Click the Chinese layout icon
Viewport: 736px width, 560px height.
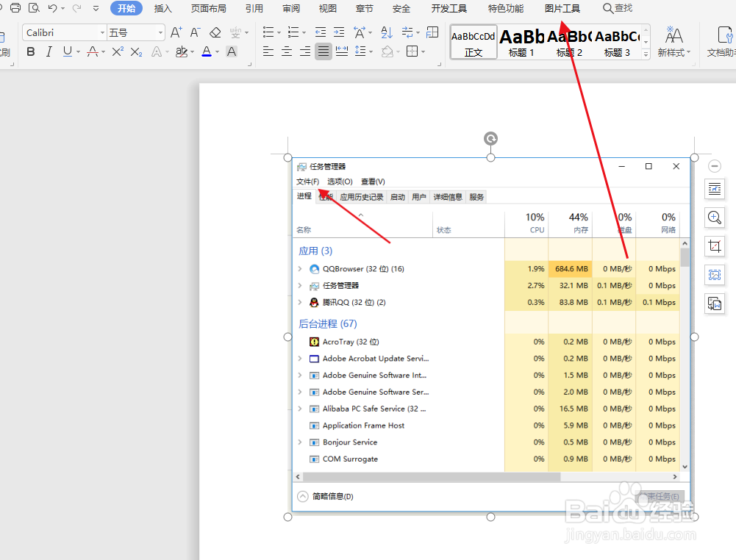(360, 32)
